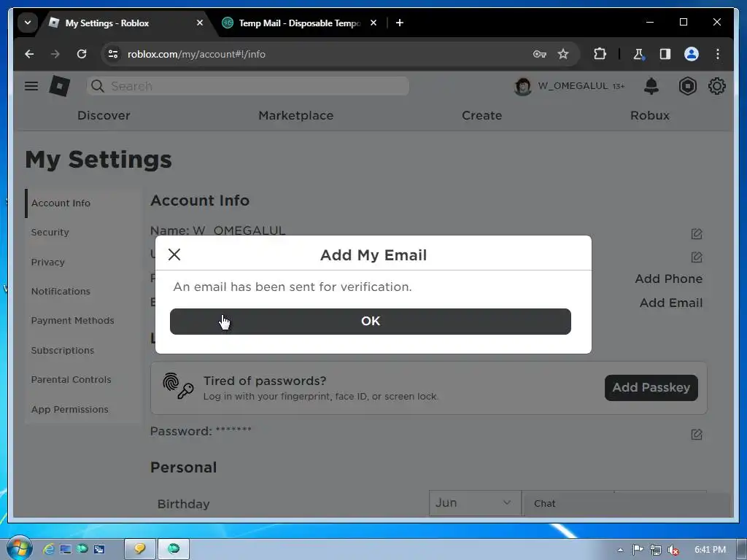Viewport: 747px width, 560px height.
Task: Navigate to the Create page
Action: tap(481, 115)
